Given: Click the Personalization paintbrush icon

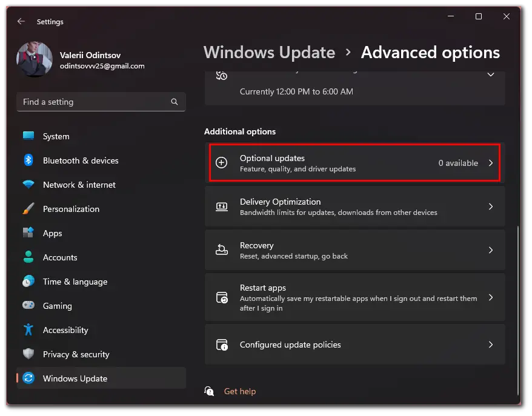Looking at the screenshot, I should [x=28, y=208].
